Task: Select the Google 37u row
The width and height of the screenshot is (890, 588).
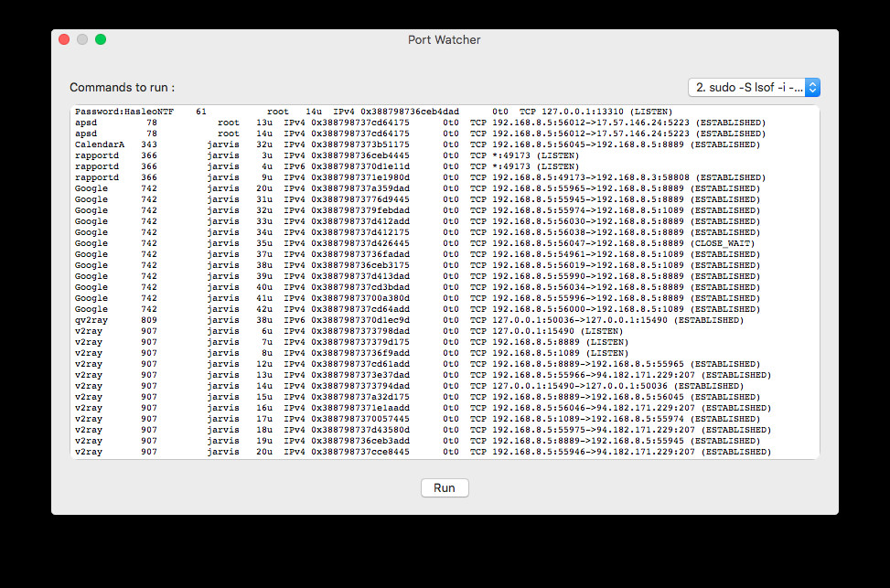Action: click(417, 254)
